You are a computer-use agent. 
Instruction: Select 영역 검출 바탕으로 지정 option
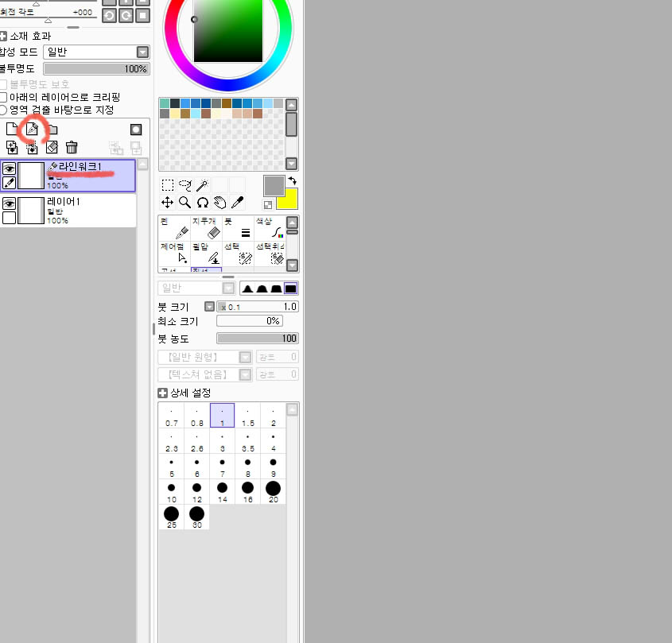4,110
